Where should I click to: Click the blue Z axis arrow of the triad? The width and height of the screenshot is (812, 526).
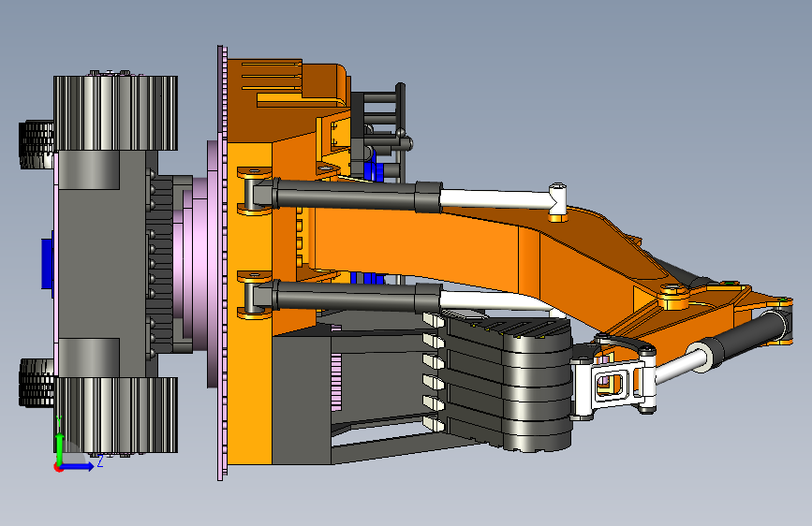[x=78, y=466]
